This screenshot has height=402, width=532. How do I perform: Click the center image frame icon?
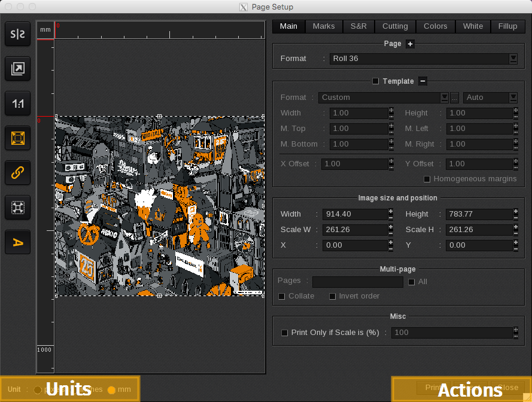18,208
